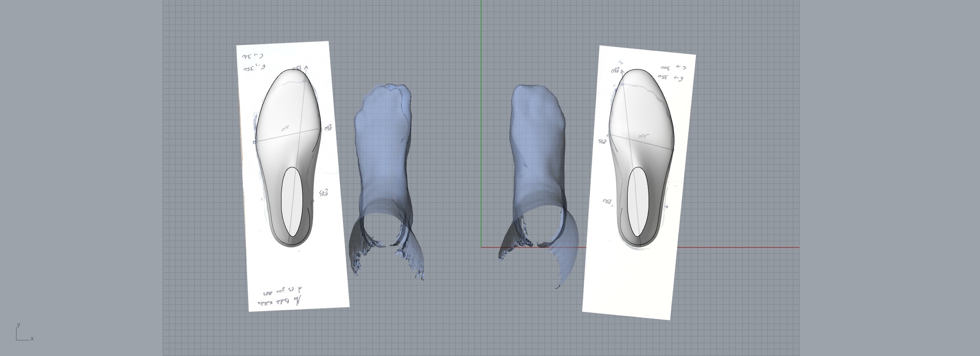Viewport: 980px width, 356px height.
Task: Click the 245 measurement on left sheet
Action: 324,193
